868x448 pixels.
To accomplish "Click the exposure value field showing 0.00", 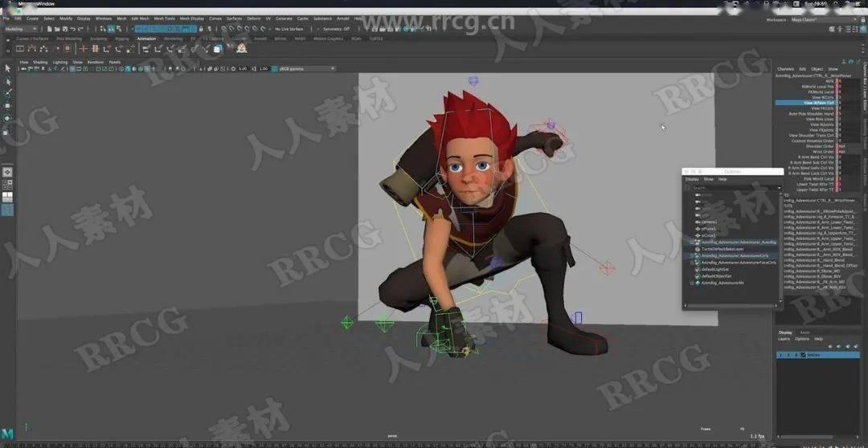I will [x=243, y=68].
